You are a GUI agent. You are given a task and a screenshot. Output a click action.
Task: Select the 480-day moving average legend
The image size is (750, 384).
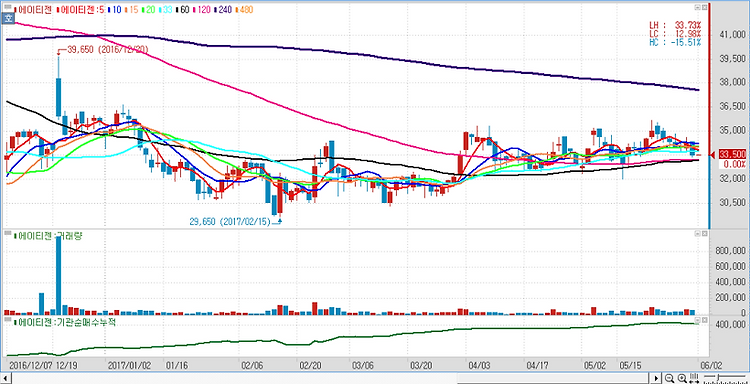coord(243,10)
